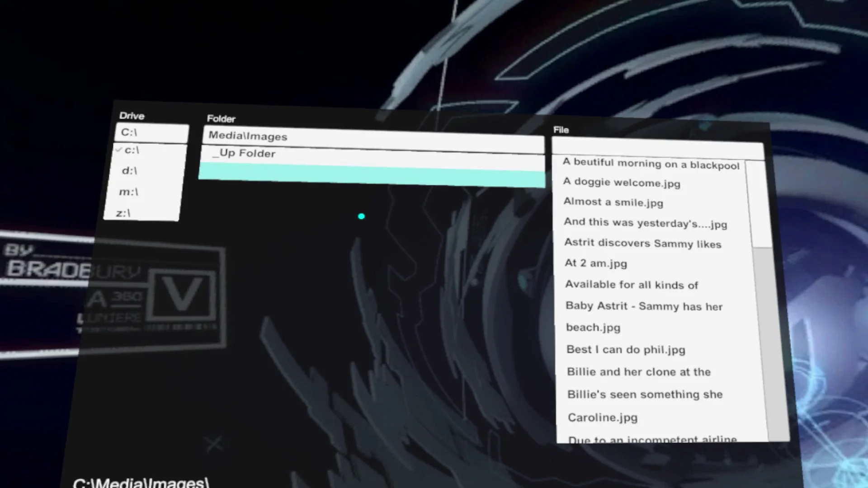Select A doggie welcome.jpg file
Image resolution: width=868 pixels, height=488 pixels.
(622, 183)
